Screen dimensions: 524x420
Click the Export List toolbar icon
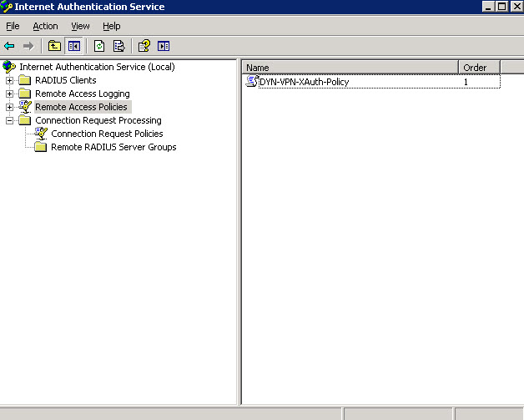point(118,46)
